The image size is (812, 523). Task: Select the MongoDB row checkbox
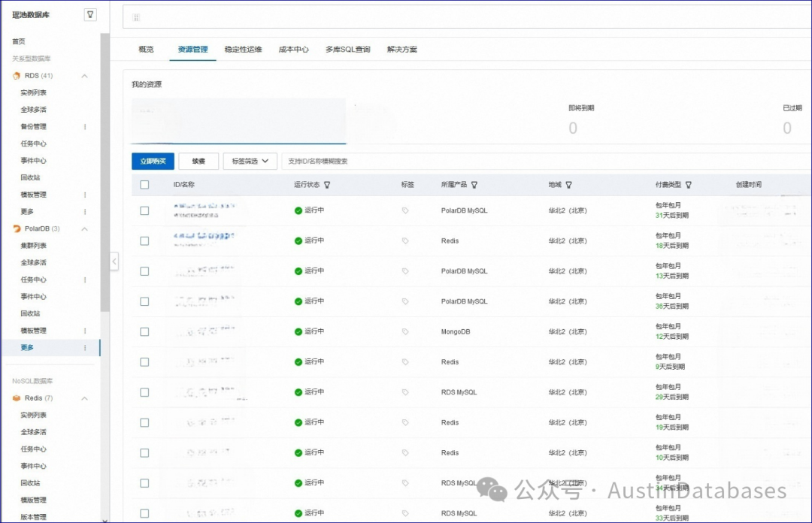(144, 332)
